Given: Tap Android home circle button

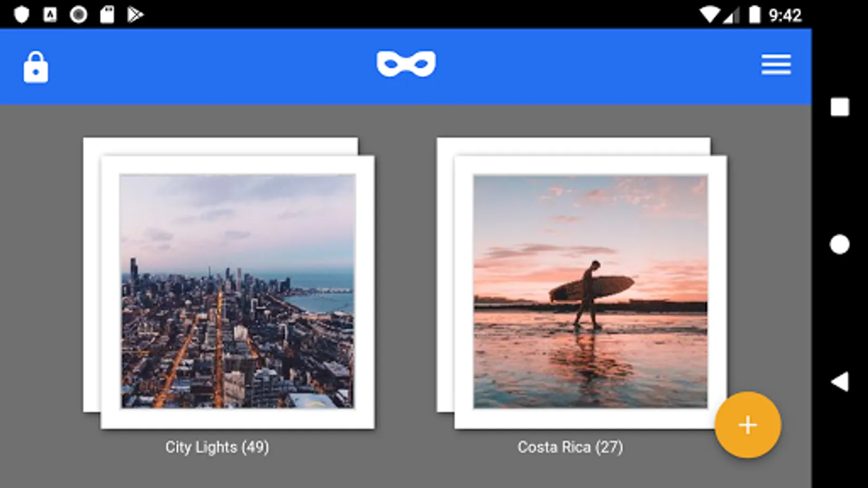Looking at the screenshot, I should pyautogui.click(x=840, y=245).
